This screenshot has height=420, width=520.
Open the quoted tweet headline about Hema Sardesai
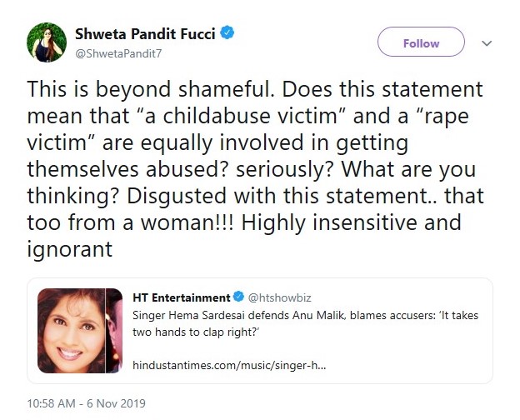point(306,323)
